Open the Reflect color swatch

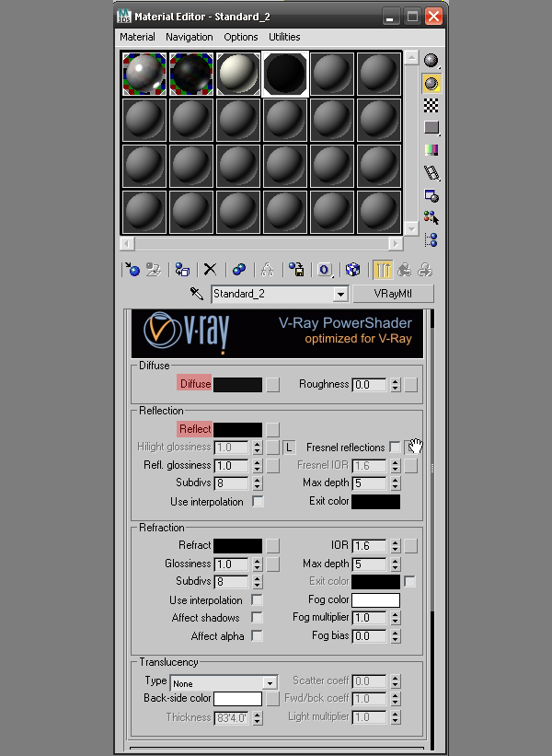[x=238, y=430]
